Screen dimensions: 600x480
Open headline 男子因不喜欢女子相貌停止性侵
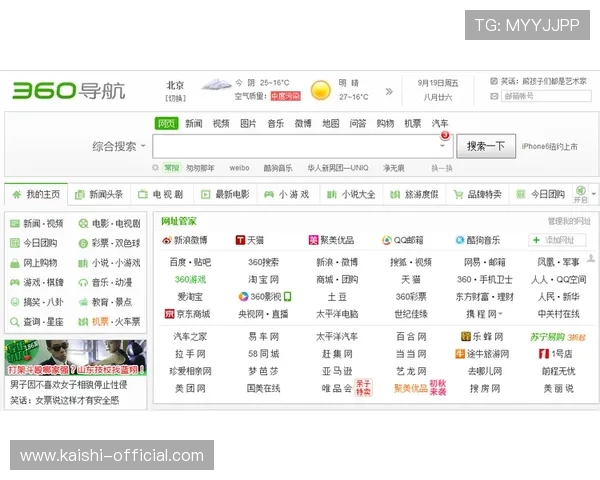point(69,385)
